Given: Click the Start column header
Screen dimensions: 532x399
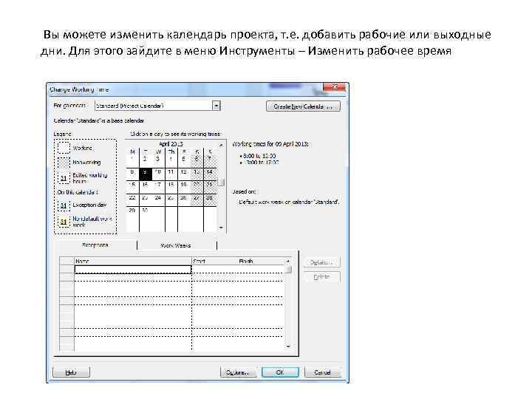Looking at the screenshot, I should coord(214,261).
